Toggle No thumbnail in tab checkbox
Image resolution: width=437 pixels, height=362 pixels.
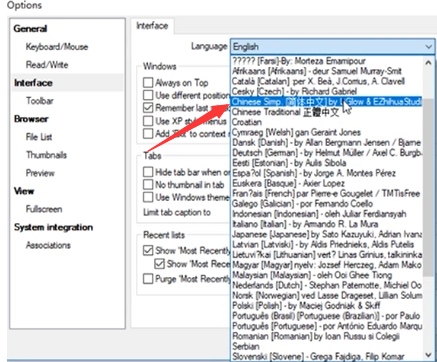[148, 184]
